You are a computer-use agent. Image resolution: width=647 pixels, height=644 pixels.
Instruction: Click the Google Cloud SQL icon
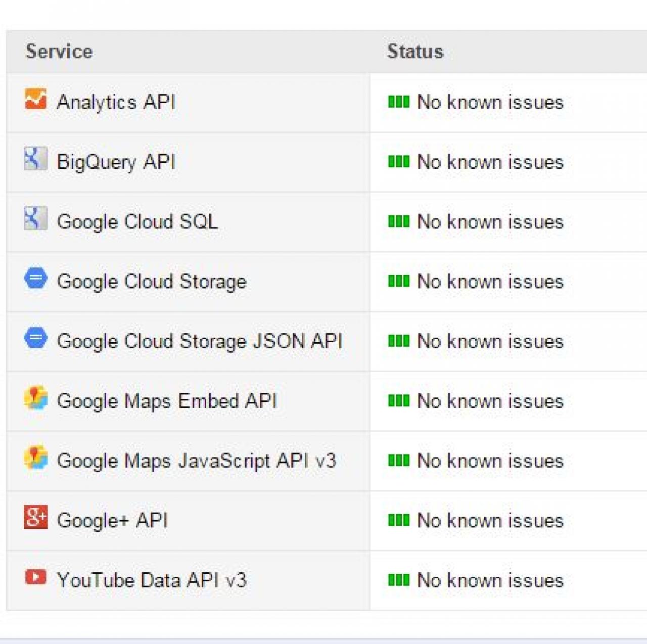pos(35,219)
